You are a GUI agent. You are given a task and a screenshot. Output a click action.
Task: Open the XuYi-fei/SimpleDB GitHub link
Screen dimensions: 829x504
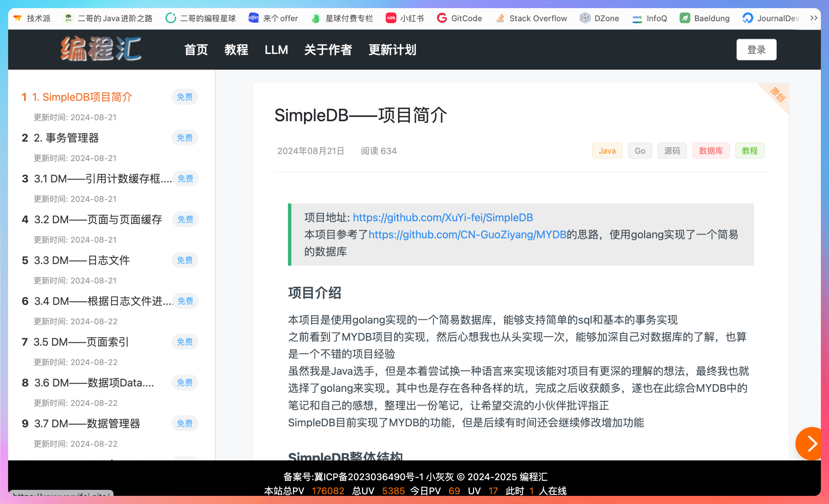point(443,217)
